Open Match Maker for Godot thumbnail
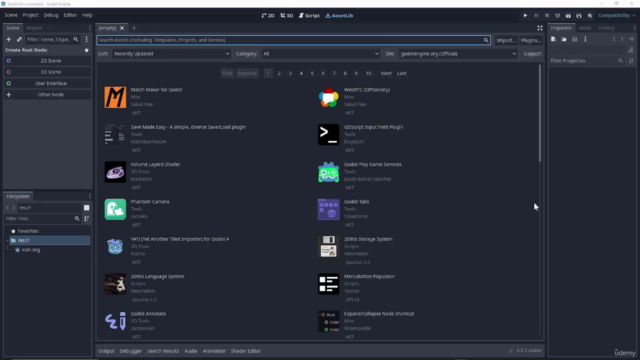This screenshot has height=360, width=640. click(x=115, y=98)
